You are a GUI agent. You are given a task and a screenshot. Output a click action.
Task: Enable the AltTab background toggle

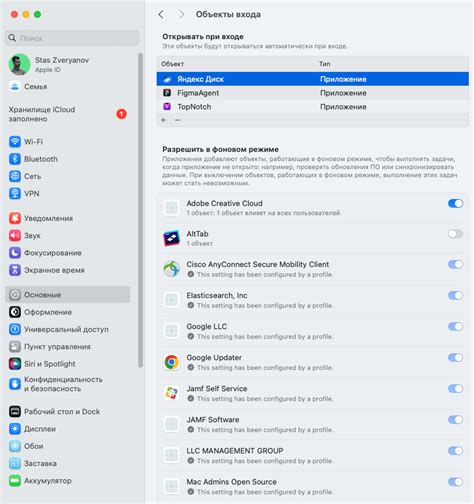click(x=455, y=234)
